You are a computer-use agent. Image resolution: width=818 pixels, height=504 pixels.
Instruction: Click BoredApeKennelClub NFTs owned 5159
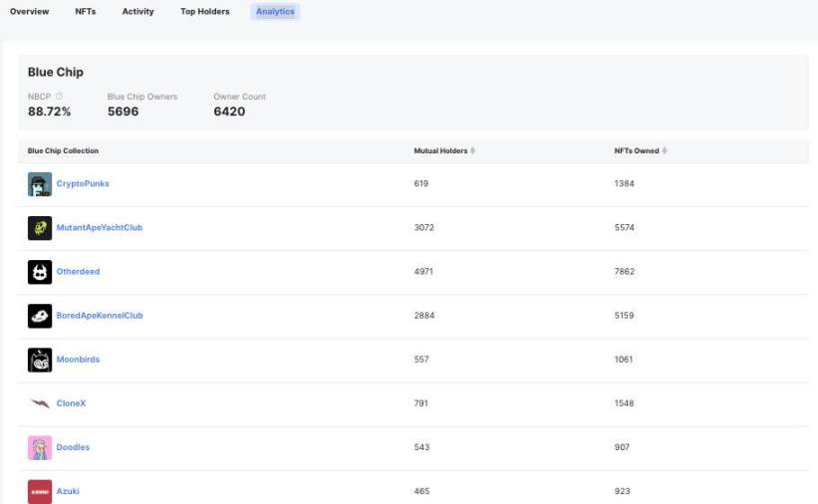tap(624, 315)
